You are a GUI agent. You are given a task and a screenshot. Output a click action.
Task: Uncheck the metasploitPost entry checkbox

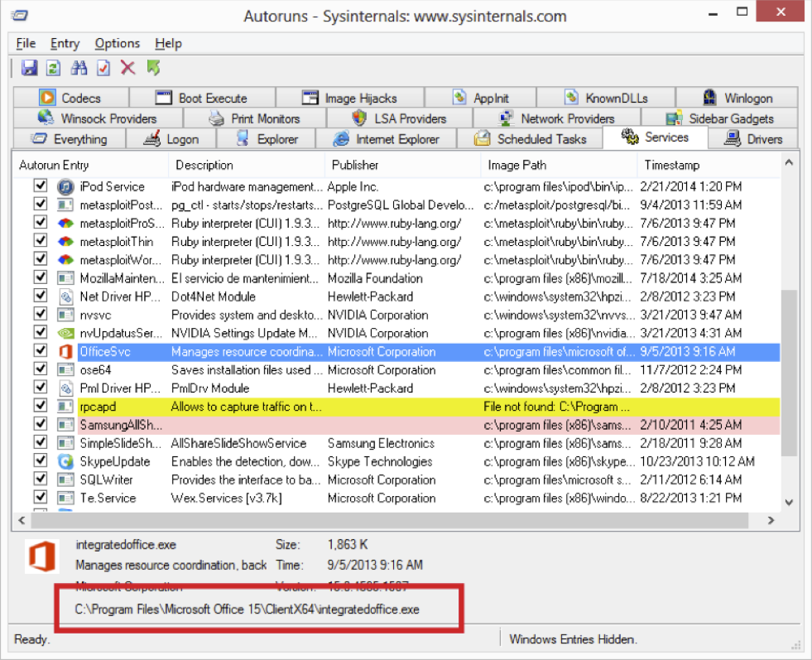point(41,204)
